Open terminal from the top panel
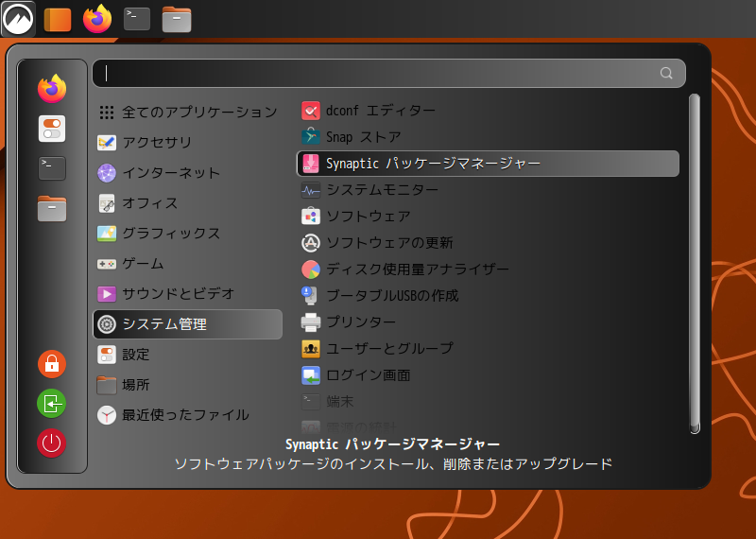 pos(137,19)
